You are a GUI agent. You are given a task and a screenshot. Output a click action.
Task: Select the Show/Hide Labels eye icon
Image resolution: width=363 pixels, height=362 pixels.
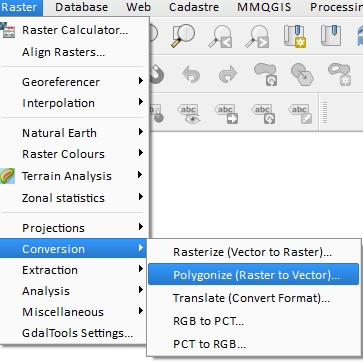(189, 114)
